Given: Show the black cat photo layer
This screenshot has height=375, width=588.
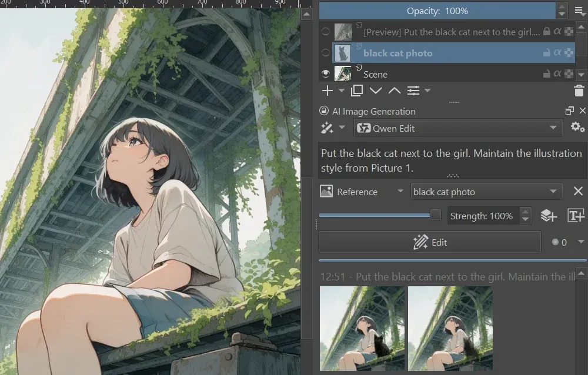Looking at the screenshot, I should pyautogui.click(x=324, y=53).
